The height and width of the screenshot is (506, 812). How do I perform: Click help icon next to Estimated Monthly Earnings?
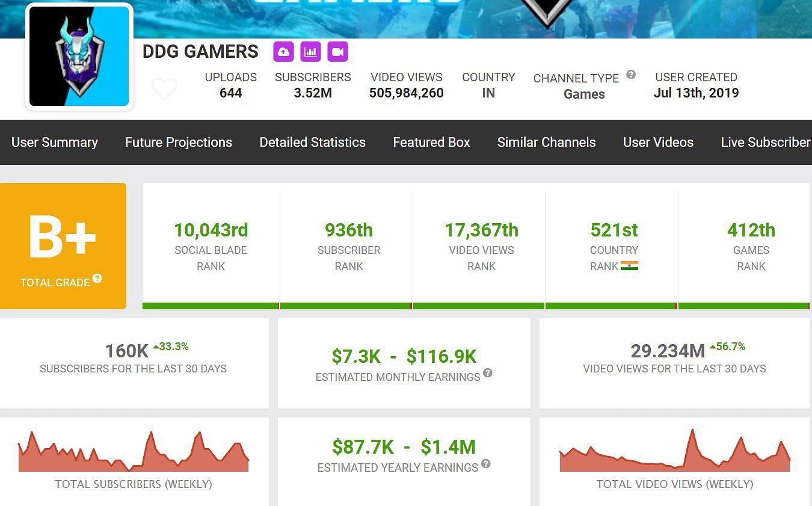pos(487,373)
